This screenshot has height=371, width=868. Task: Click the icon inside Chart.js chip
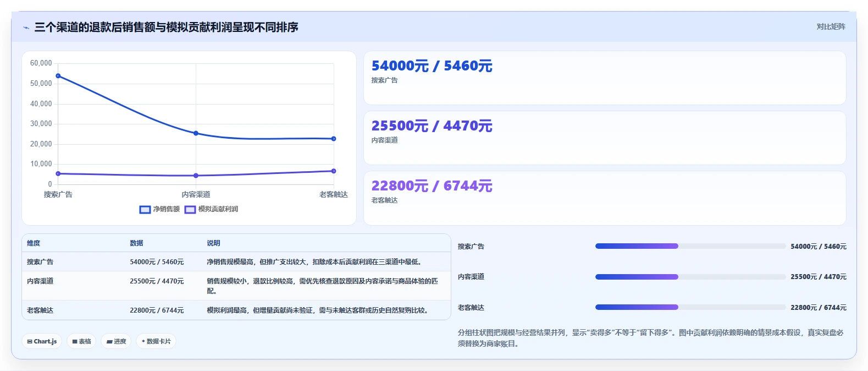coord(30,342)
